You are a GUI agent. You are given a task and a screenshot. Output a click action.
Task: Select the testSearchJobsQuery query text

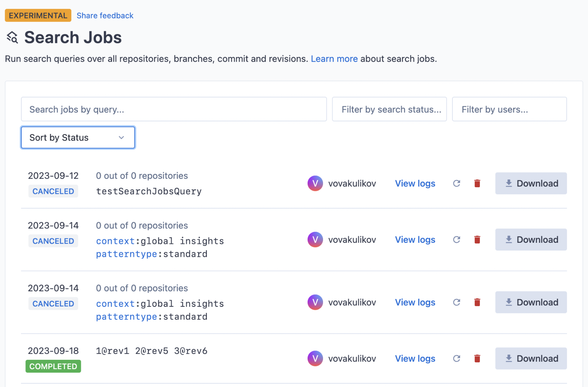click(149, 191)
